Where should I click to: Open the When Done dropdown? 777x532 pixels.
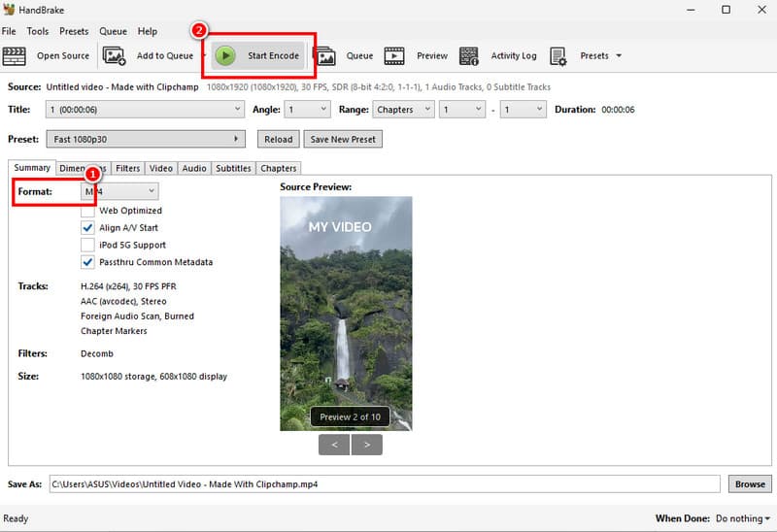(742, 519)
